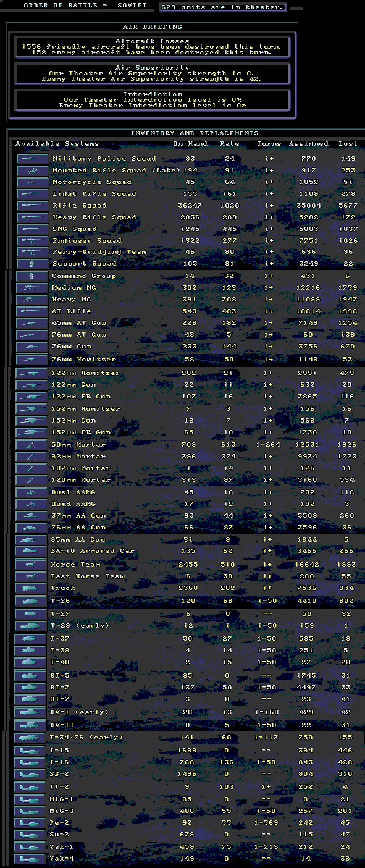Click the AT Rifle icon
Viewport: 365px width, 868px height.
tap(31, 311)
